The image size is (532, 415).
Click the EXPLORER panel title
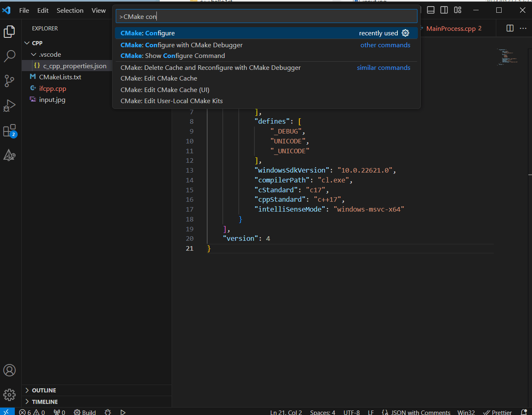45,28
